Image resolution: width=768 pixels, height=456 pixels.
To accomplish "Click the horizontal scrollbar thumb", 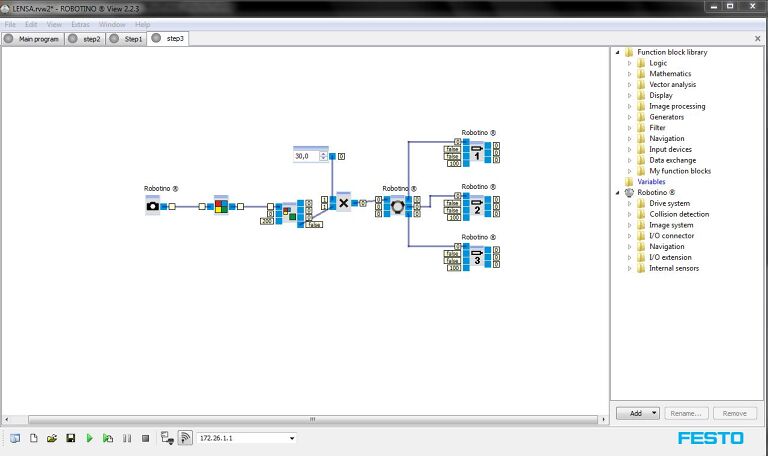I will [312, 420].
